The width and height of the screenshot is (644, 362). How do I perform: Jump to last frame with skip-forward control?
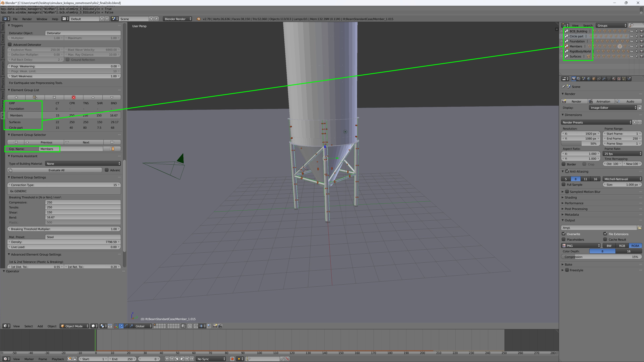(192, 359)
